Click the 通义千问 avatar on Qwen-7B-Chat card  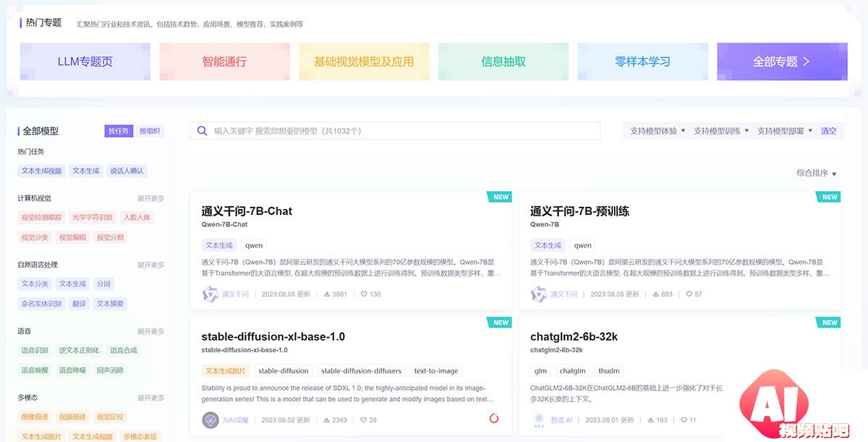210,294
